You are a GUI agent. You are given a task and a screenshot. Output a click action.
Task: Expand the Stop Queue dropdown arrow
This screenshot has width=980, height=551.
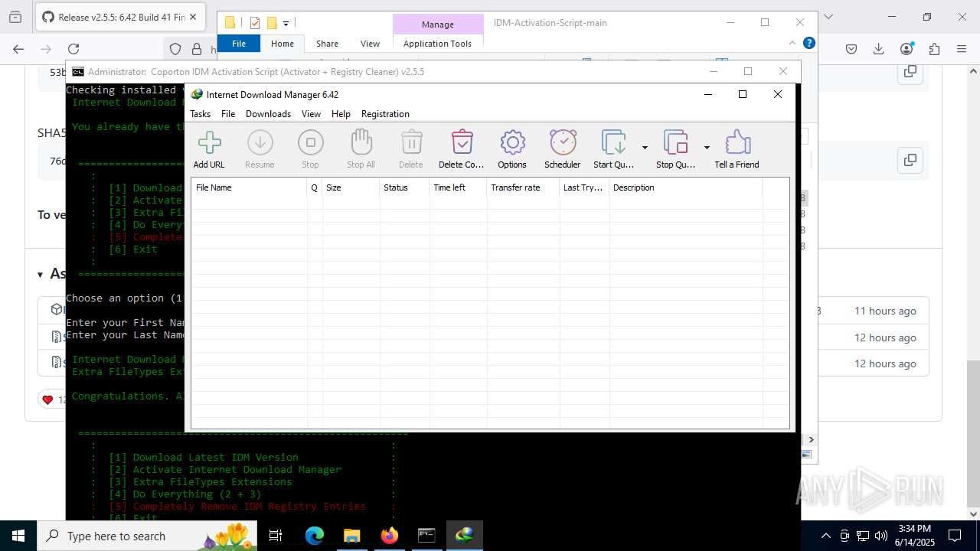tap(707, 148)
